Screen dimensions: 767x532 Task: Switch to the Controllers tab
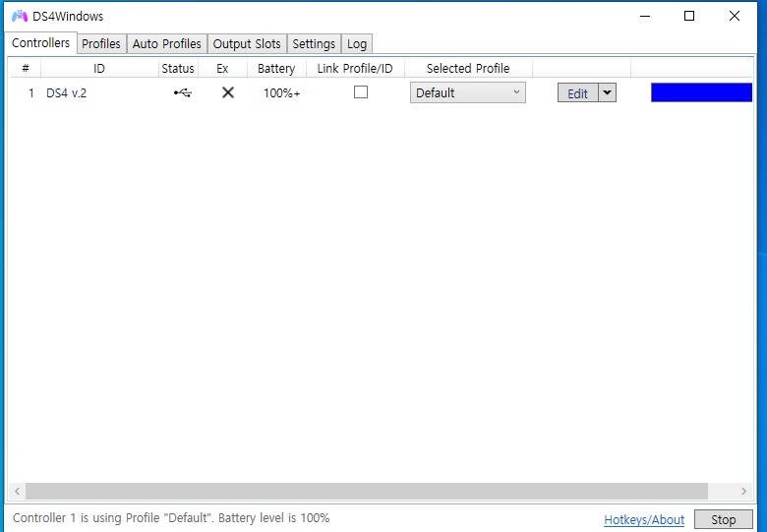tap(40, 43)
